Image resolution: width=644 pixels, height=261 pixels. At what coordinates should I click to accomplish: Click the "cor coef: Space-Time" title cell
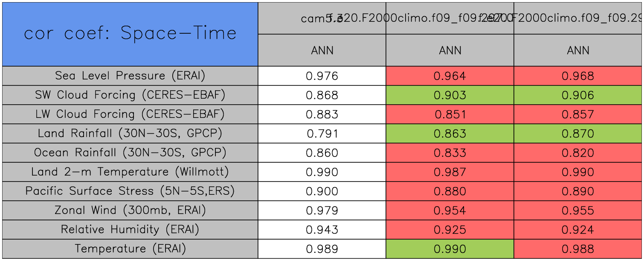point(130,34)
